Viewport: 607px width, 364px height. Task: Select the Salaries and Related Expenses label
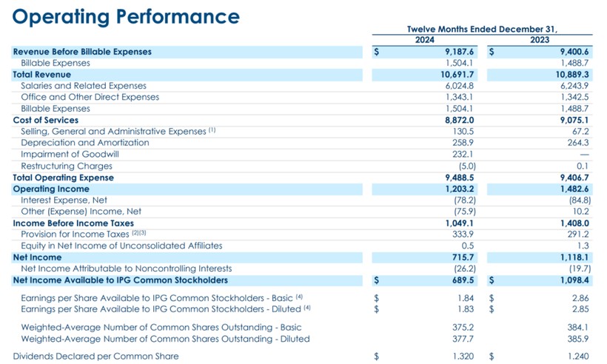[x=84, y=86]
